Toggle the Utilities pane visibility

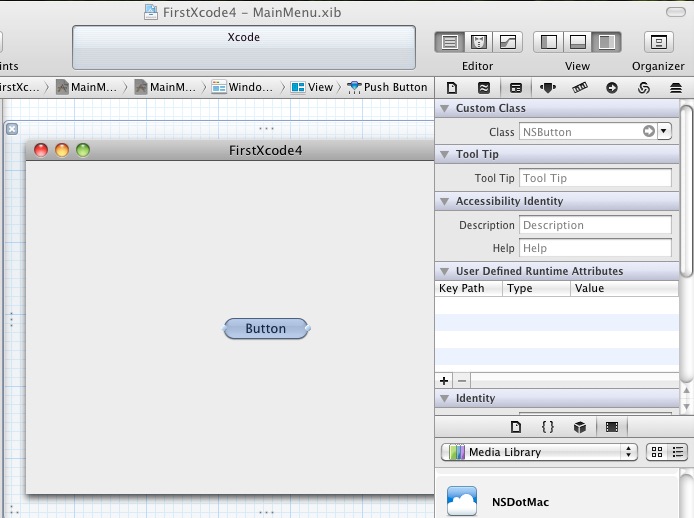coord(606,42)
